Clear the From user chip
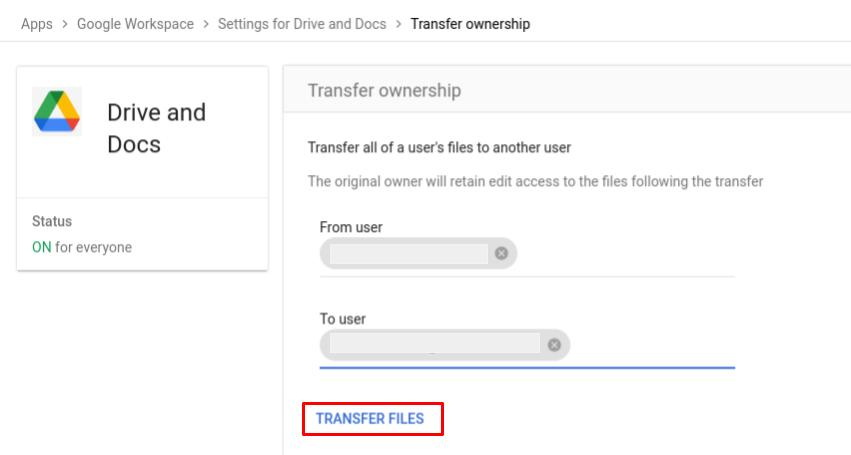This screenshot has width=851, height=455. pos(501,253)
